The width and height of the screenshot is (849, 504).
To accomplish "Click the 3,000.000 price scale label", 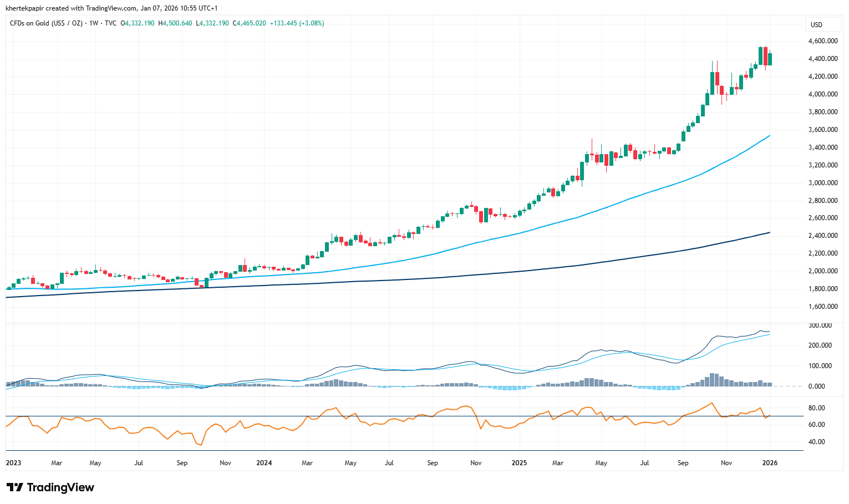I will (x=823, y=183).
